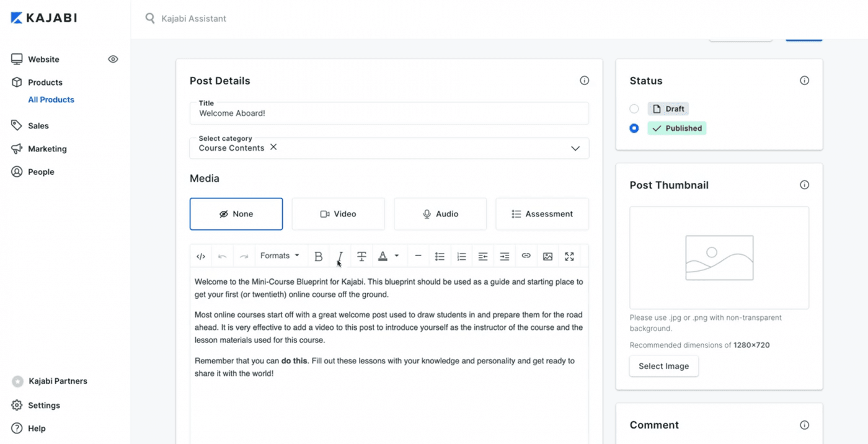The image size is (868, 444).
Task: Open the source code view in editor
Action: coord(201,256)
